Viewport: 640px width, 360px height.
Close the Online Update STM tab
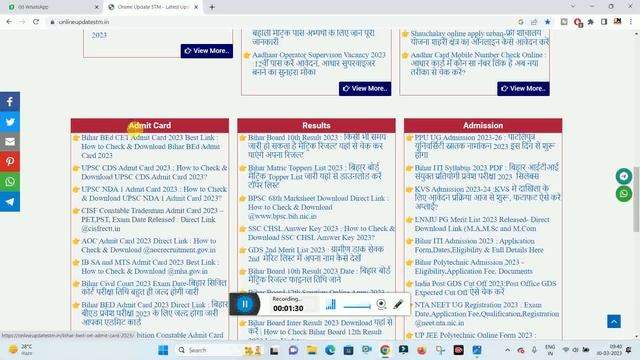pyautogui.click(x=196, y=7)
